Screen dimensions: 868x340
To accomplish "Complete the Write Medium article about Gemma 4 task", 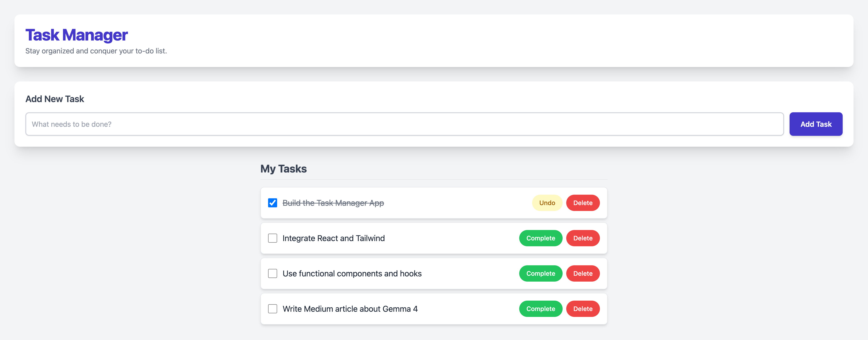I will click(x=540, y=309).
